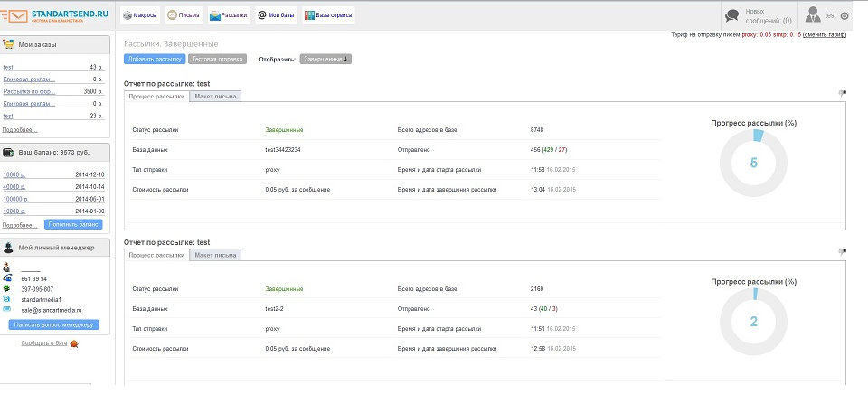Click the manager silhouette icon in Мой личный менеджер

tap(8, 248)
